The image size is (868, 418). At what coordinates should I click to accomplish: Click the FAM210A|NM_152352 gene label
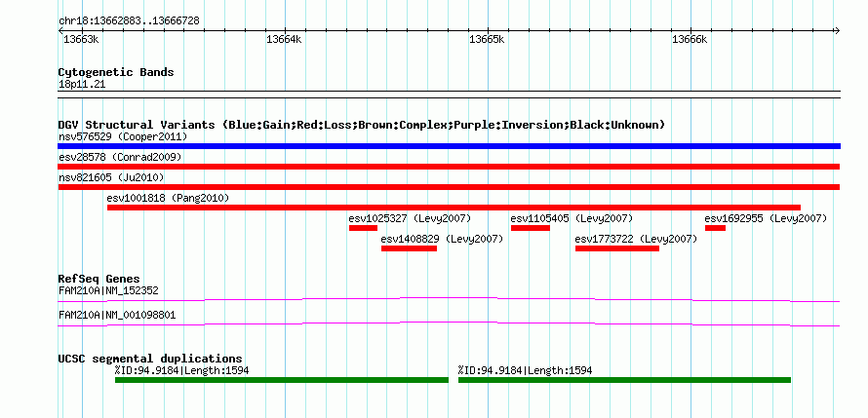coord(109,290)
